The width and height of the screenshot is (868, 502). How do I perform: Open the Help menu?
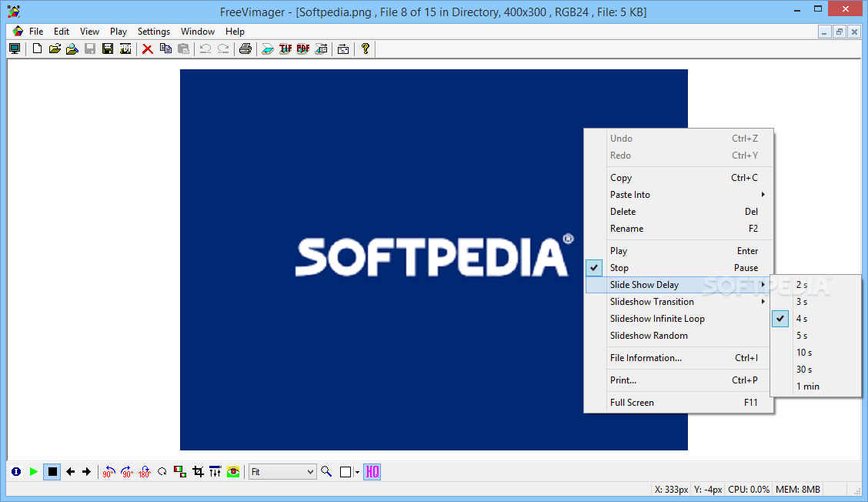(235, 32)
